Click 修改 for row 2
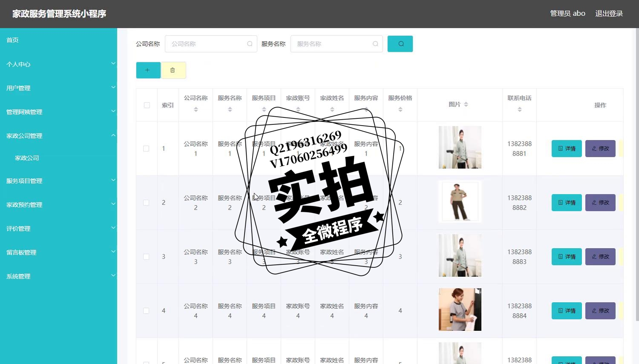This screenshot has height=364, width=639. pyautogui.click(x=600, y=203)
